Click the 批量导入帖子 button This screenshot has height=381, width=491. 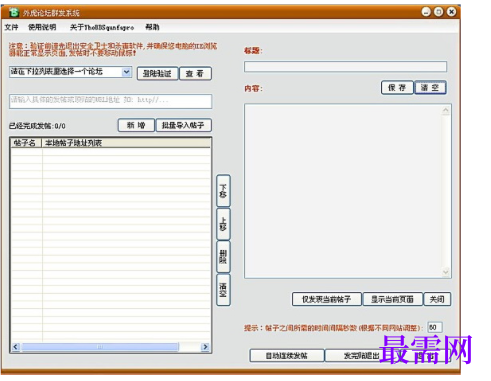pyautogui.click(x=183, y=125)
